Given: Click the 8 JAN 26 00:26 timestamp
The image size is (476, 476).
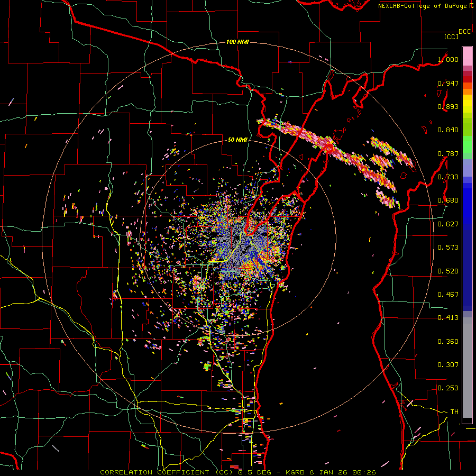Looking at the screenshot, I should click(x=343, y=472).
